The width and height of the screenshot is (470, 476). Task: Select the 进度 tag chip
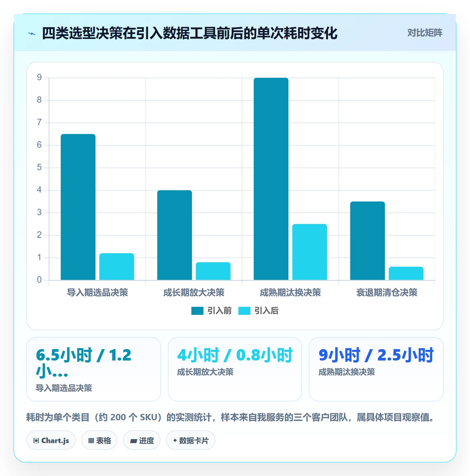(142, 440)
